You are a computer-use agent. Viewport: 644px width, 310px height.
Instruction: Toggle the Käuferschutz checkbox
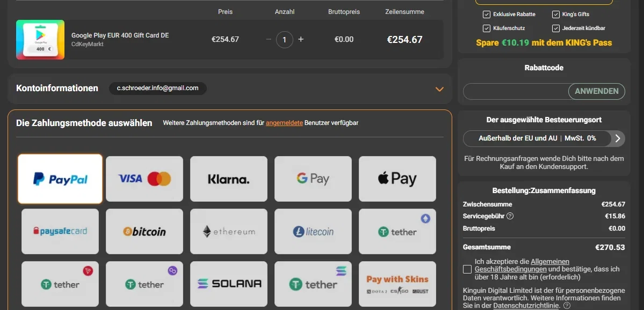[487, 28]
